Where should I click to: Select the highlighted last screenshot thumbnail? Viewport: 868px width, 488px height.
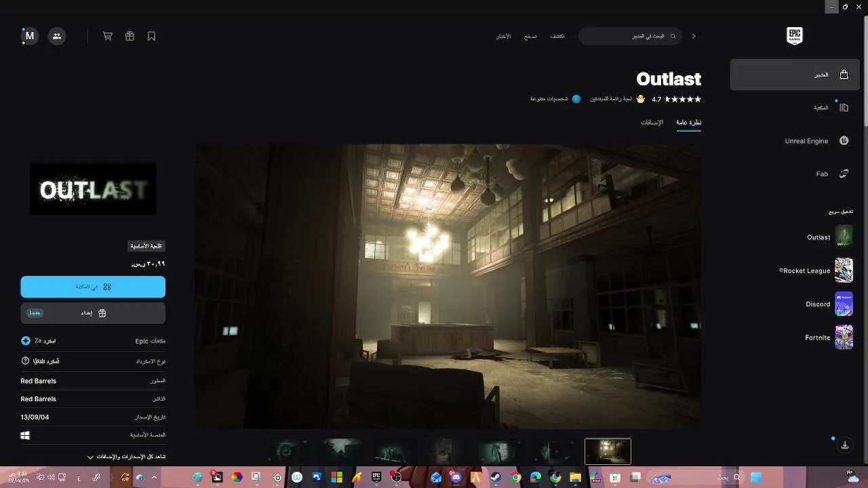[608, 451]
